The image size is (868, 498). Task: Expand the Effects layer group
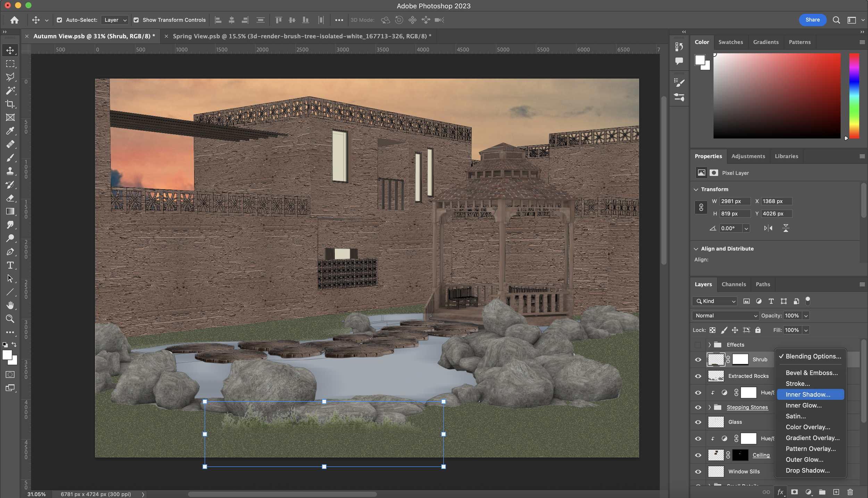(x=709, y=344)
